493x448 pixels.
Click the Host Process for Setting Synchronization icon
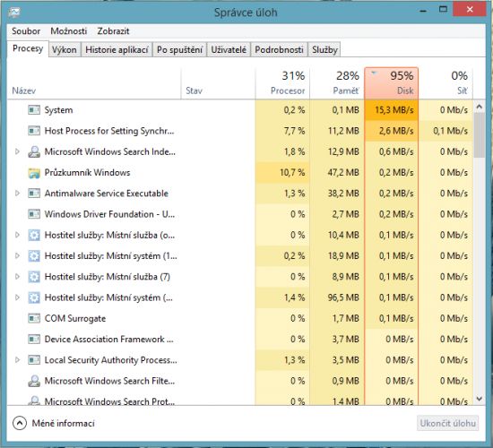[34, 131]
